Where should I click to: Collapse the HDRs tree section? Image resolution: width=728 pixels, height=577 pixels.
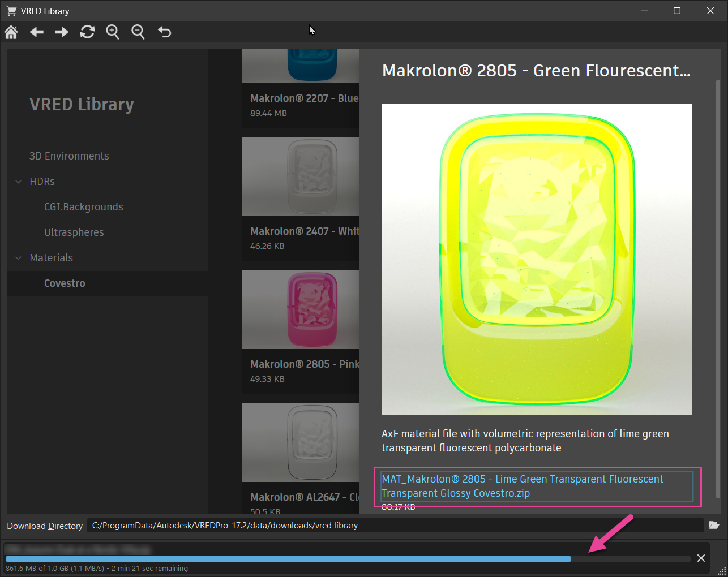pyautogui.click(x=19, y=182)
